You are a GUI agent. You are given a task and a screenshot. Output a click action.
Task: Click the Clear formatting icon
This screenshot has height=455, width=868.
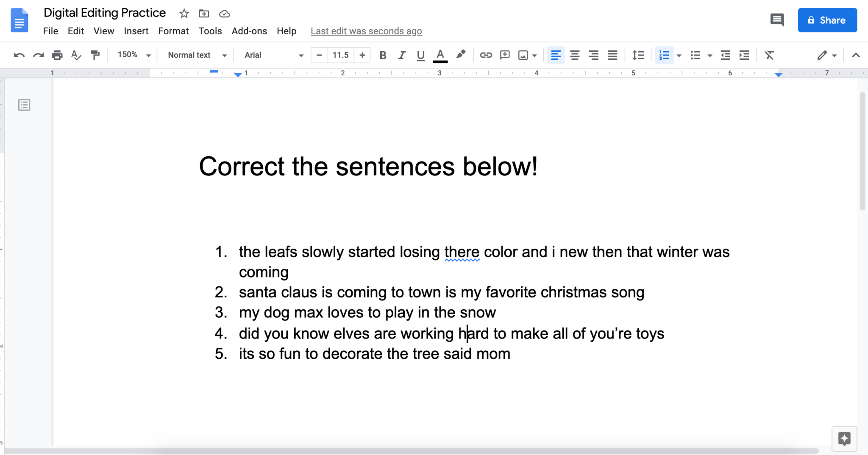click(x=770, y=55)
